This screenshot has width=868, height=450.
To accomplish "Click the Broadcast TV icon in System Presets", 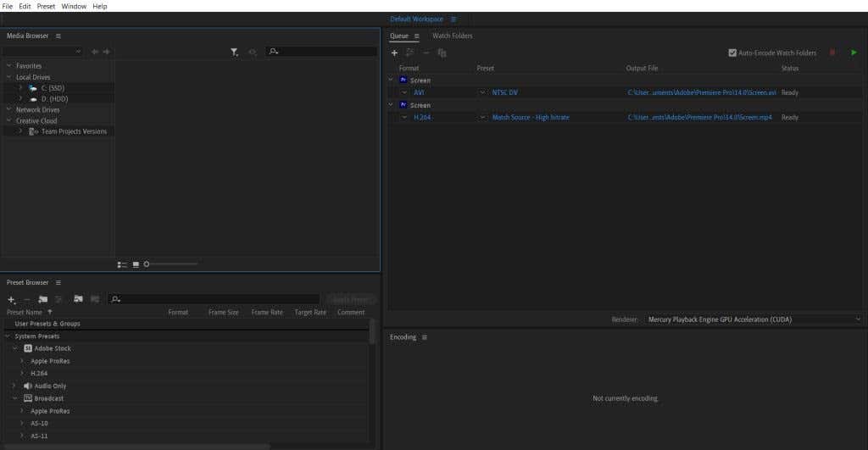I will tap(28, 398).
